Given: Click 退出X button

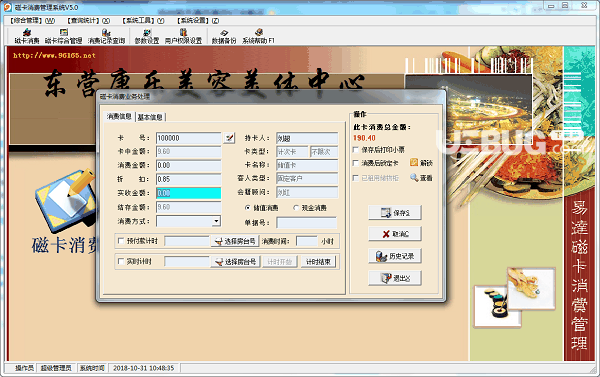Looking at the screenshot, I should 395,278.
